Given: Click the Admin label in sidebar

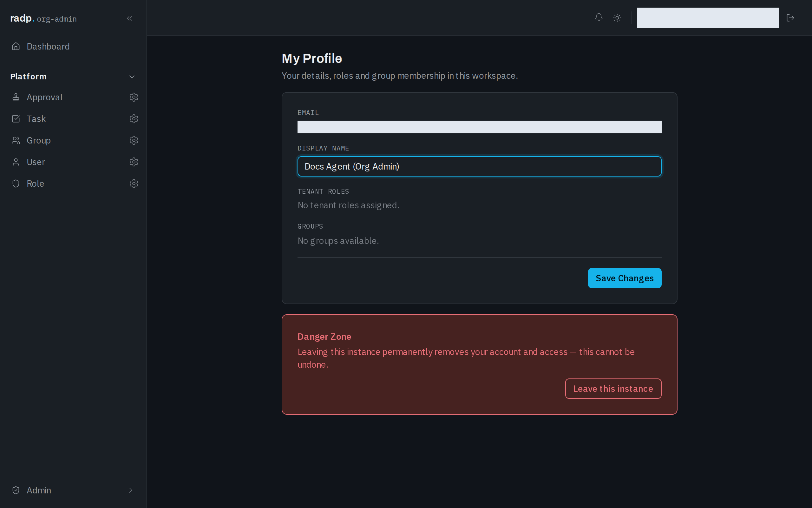Looking at the screenshot, I should 39,490.
